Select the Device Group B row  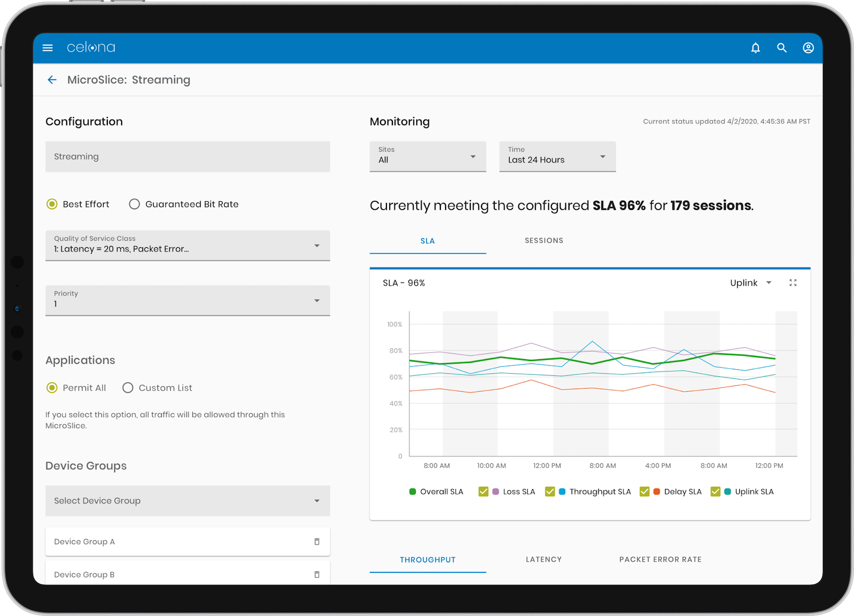click(x=188, y=573)
